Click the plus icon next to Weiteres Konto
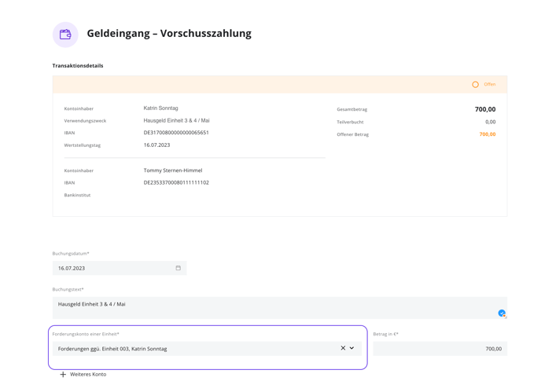 [x=63, y=375]
